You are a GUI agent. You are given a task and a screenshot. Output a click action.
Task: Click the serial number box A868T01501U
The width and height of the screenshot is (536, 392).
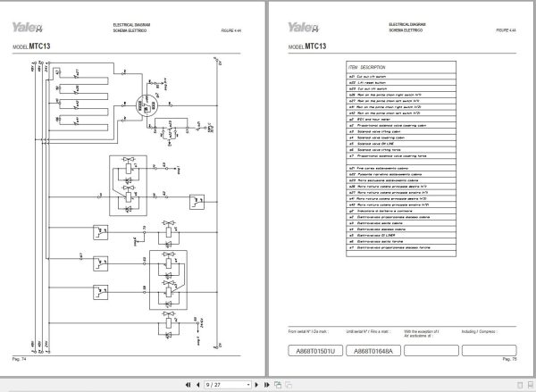click(315, 351)
